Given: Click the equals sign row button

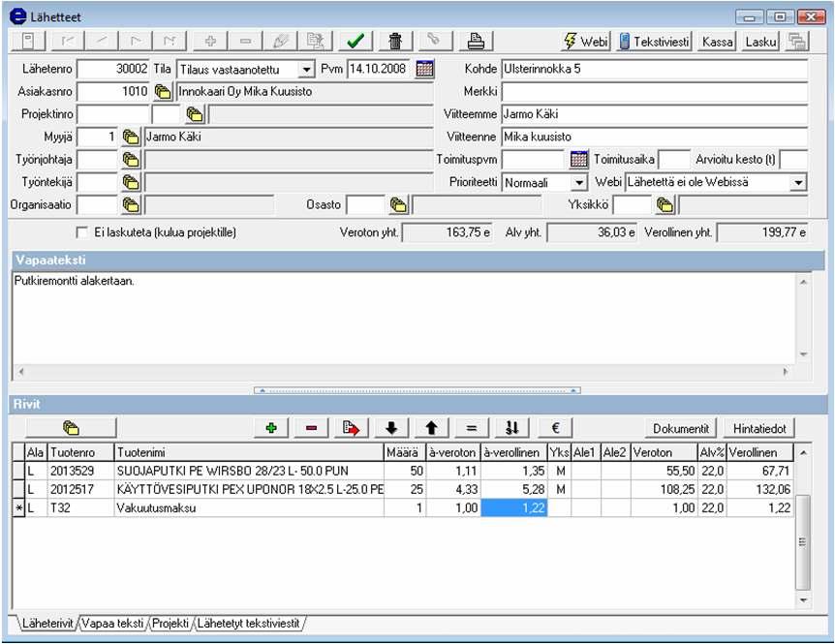Looking at the screenshot, I should point(472,428).
